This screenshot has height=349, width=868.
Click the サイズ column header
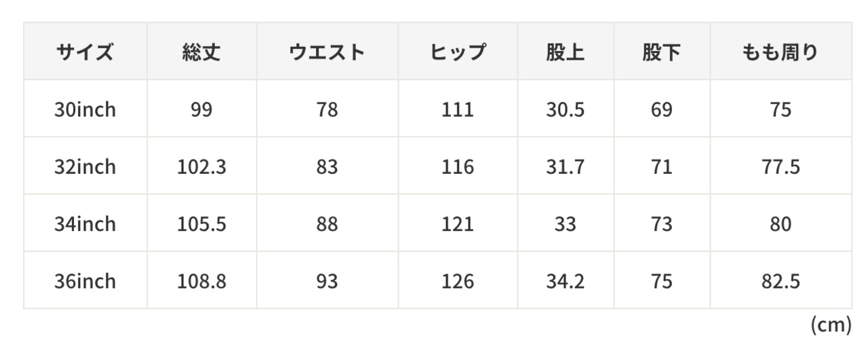[x=85, y=52]
